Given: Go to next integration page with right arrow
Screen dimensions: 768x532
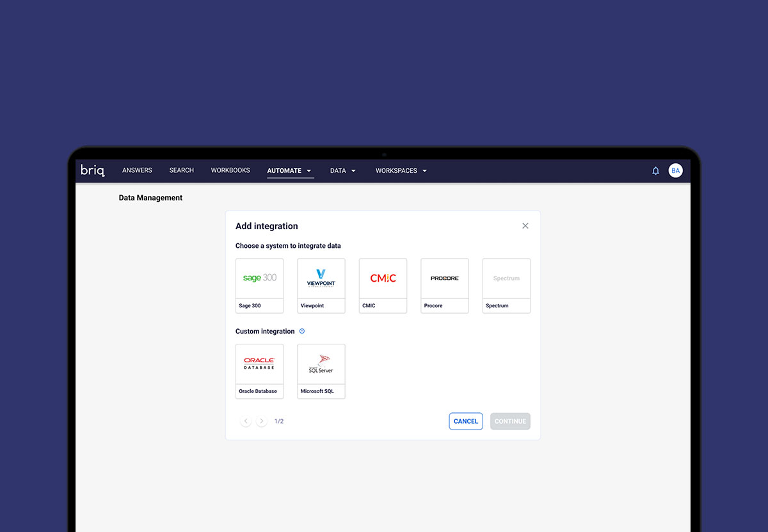Looking at the screenshot, I should click(261, 421).
